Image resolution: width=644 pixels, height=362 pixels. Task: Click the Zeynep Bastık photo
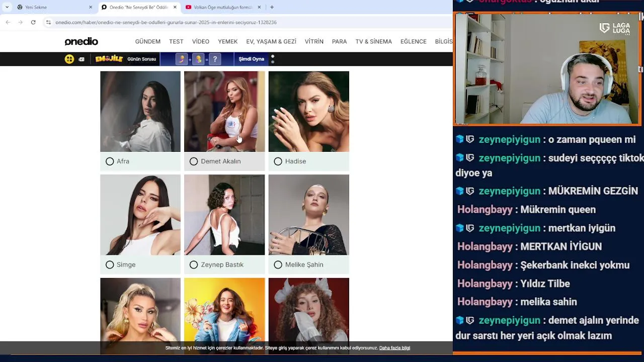(224, 215)
